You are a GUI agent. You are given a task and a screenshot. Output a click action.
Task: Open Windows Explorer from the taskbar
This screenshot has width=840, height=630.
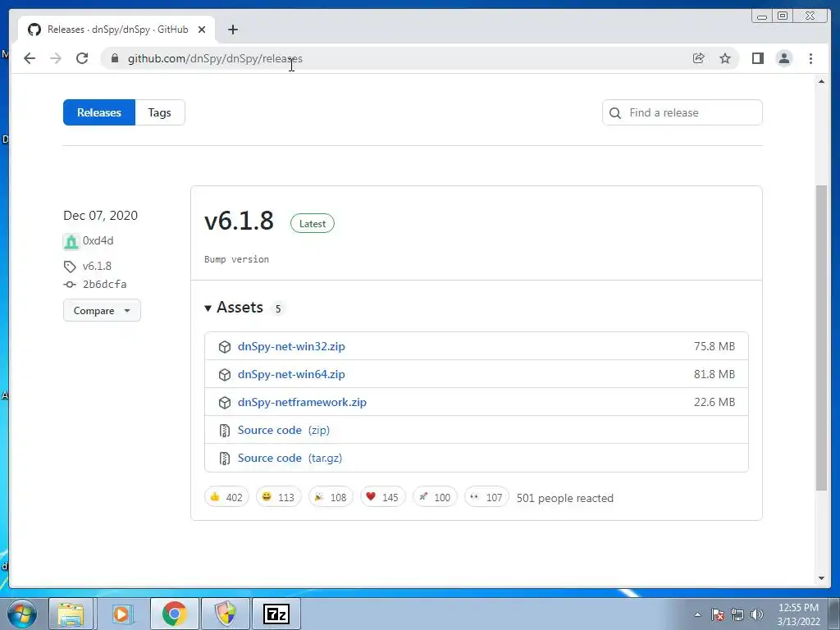pos(71,614)
